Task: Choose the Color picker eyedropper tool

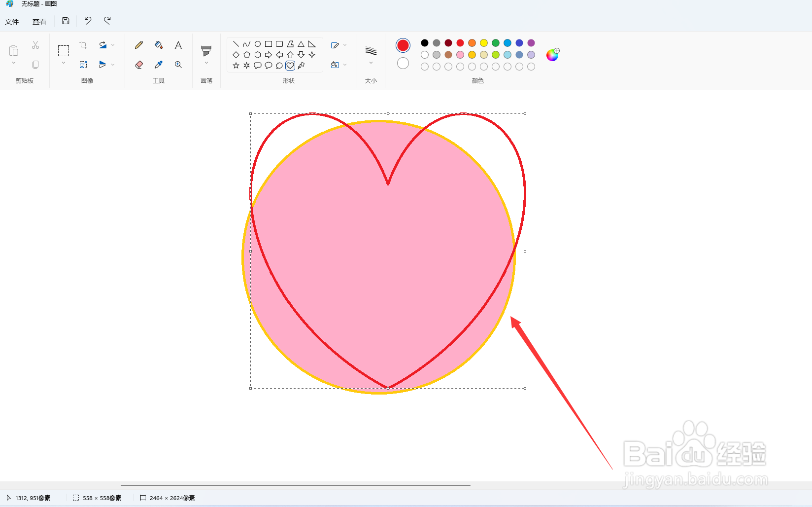Action: click(159, 65)
